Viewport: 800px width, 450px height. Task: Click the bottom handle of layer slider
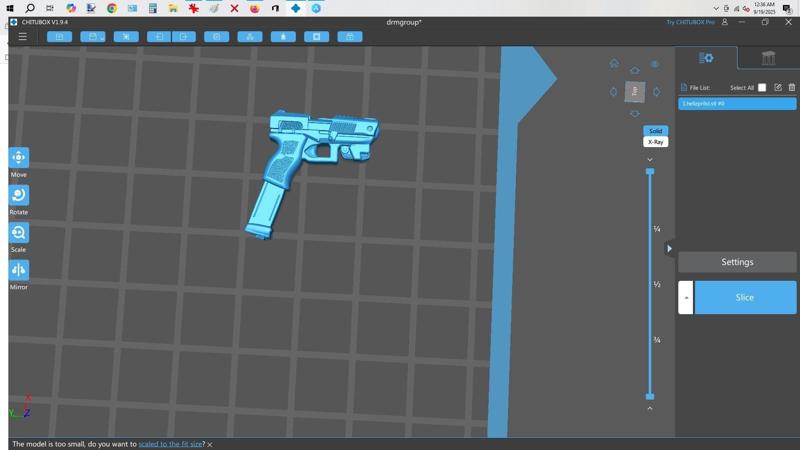pos(650,396)
